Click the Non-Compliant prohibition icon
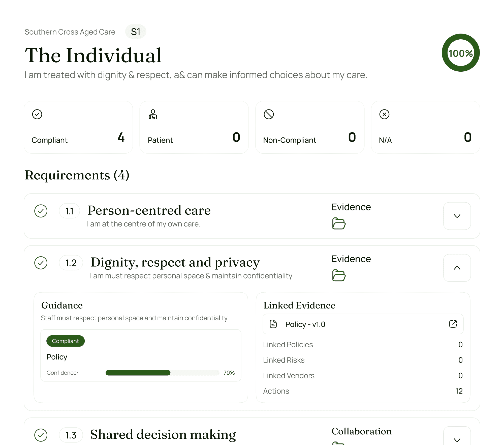This screenshot has width=504, height=445. 269,114
